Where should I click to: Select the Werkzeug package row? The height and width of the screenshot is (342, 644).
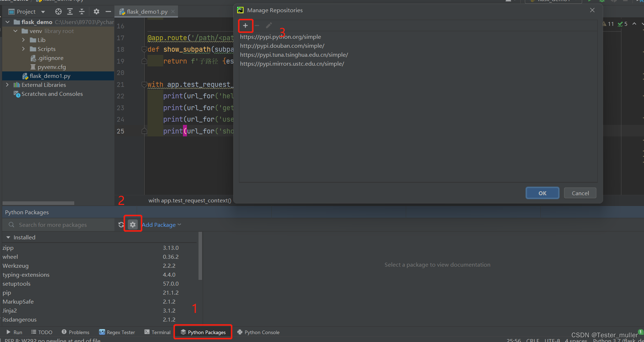point(99,266)
